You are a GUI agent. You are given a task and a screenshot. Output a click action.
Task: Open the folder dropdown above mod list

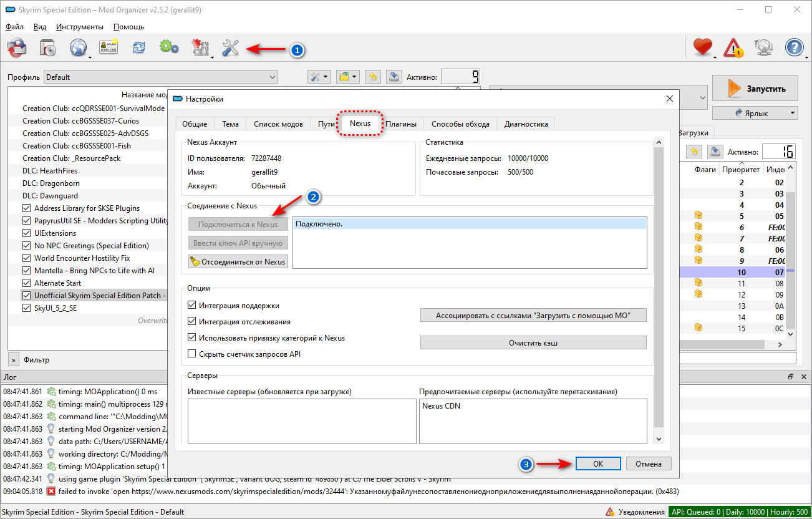pos(347,77)
